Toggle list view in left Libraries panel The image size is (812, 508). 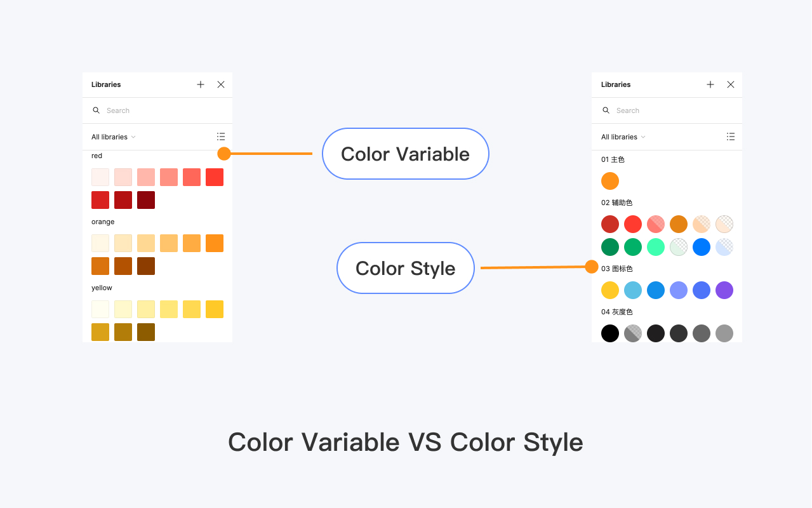click(x=221, y=137)
